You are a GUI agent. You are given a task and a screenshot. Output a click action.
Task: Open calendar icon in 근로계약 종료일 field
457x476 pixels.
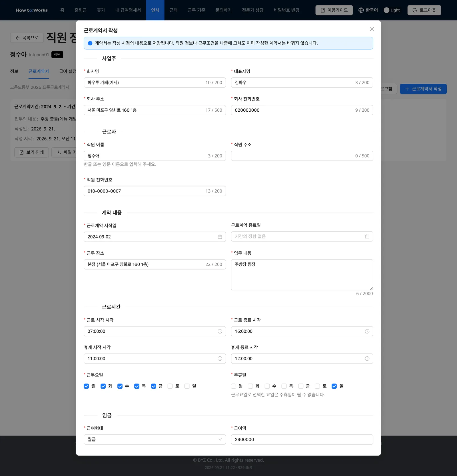(367, 236)
